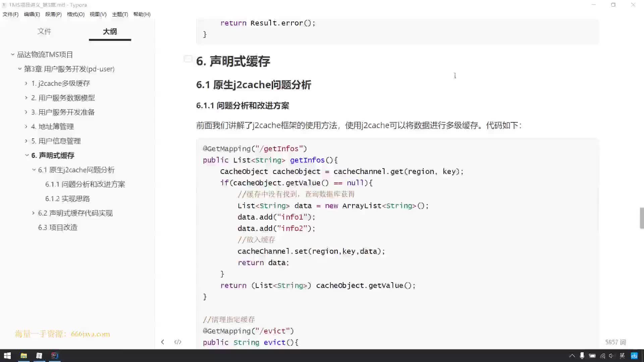
Task: Jump to 6.1.2 实现思路 outline item
Action: pyautogui.click(x=67, y=198)
